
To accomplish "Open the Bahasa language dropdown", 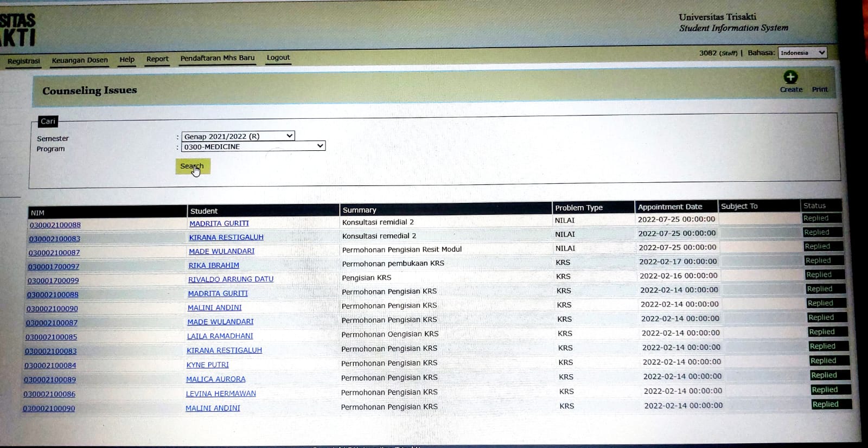I will coord(802,53).
